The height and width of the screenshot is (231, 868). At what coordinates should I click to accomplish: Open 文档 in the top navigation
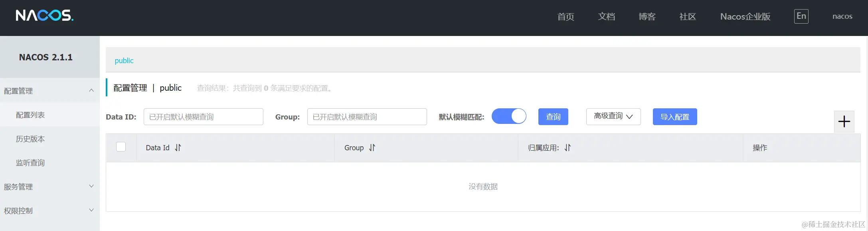(x=606, y=16)
